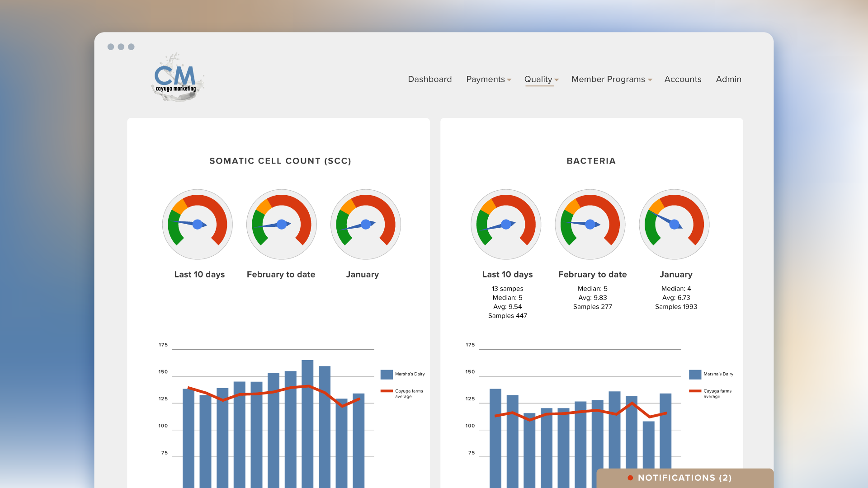The width and height of the screenshot is (868, 488).
Task: Click the Quality tab label
Action: [x=539, y=79]
